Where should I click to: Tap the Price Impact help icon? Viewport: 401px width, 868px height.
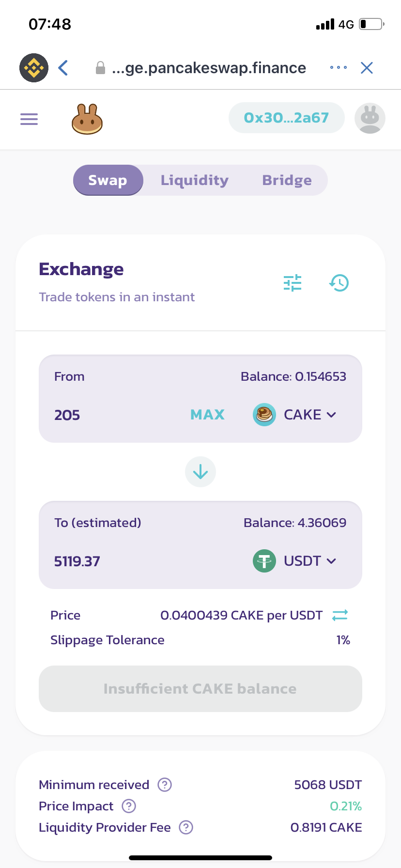tap(129, 806)
